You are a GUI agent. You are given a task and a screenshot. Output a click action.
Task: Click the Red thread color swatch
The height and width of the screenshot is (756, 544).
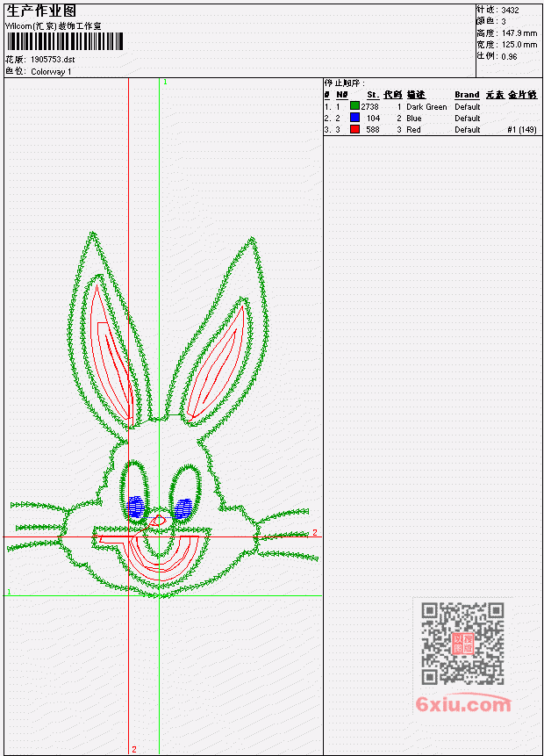pyautogui.click(x=354, y=129)
